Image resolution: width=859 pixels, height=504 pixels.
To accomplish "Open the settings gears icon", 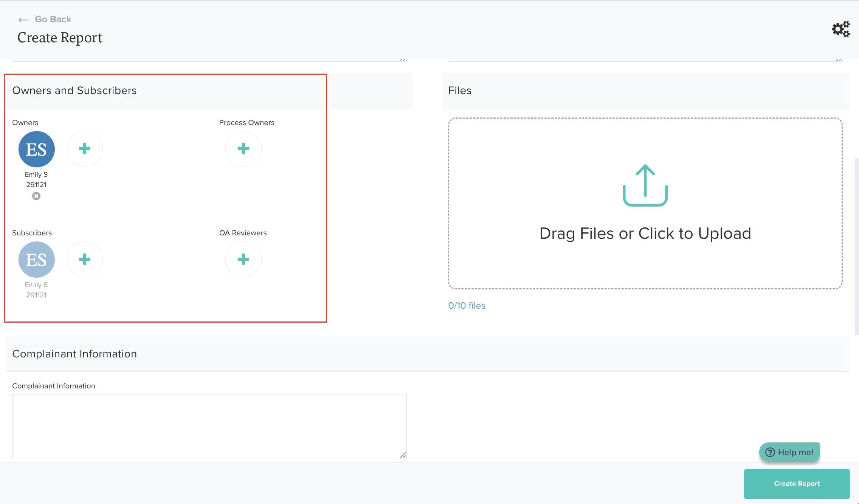I will (x=840, y=29).
